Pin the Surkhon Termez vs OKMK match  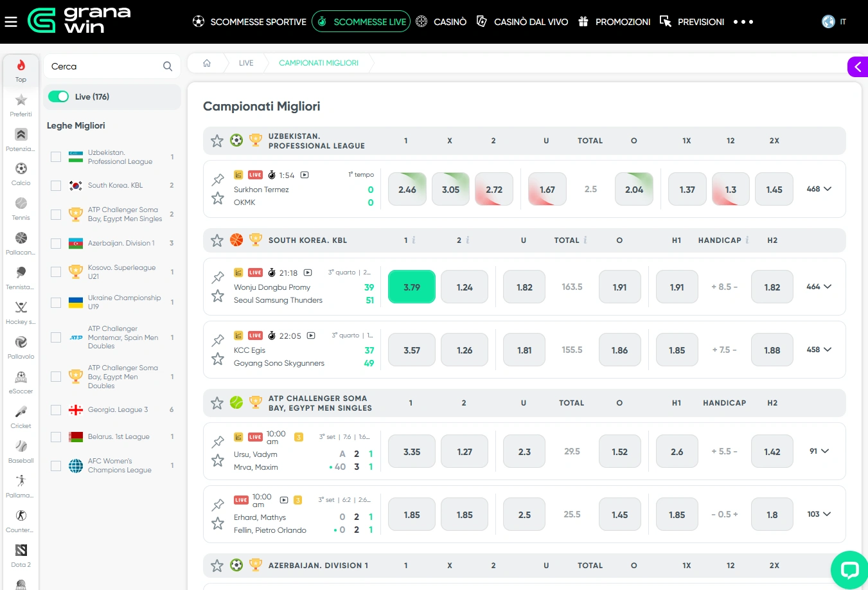coord(218,179)
